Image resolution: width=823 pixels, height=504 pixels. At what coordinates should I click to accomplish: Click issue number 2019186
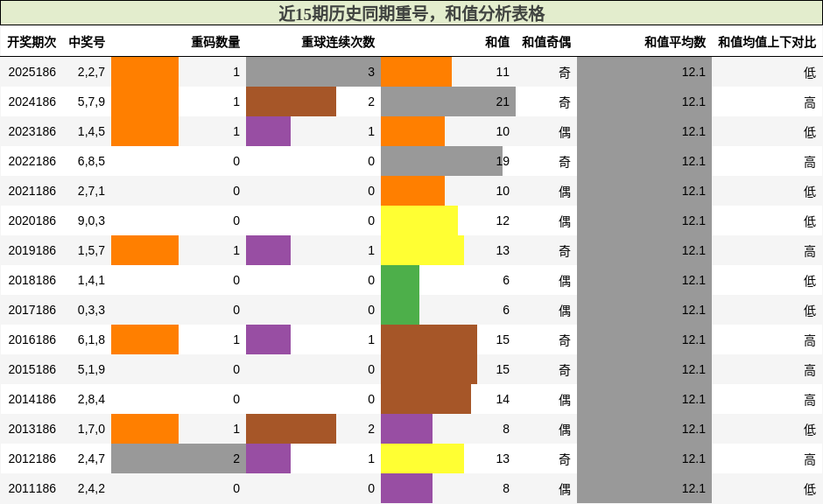[32, 250]
